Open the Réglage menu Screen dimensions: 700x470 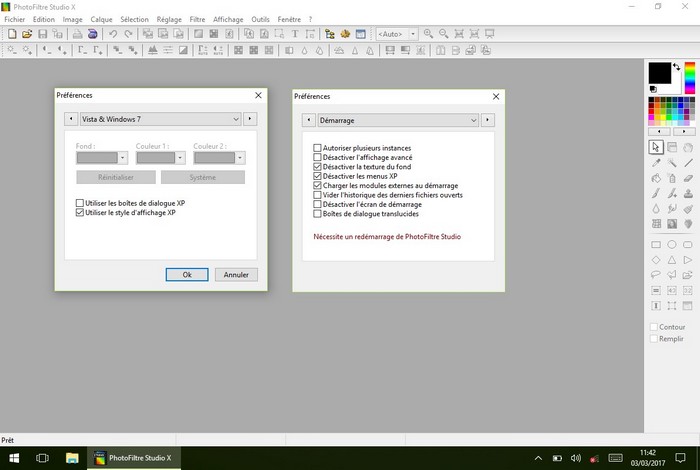coord(169,20)
